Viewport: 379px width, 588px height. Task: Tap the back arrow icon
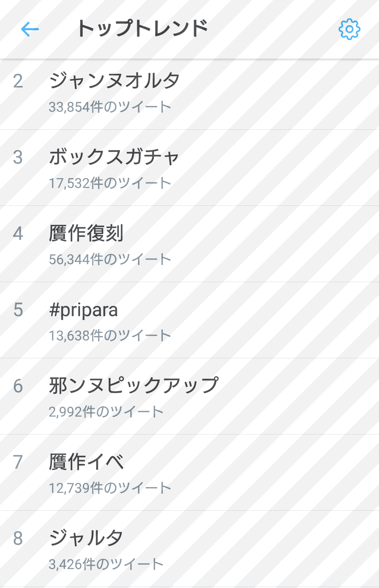[x=30, y=29]
